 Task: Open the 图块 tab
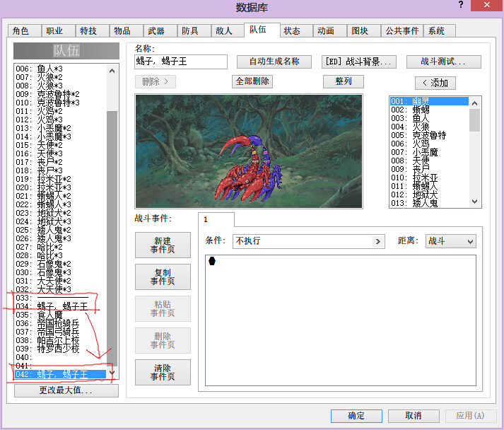tap(364, 31)
